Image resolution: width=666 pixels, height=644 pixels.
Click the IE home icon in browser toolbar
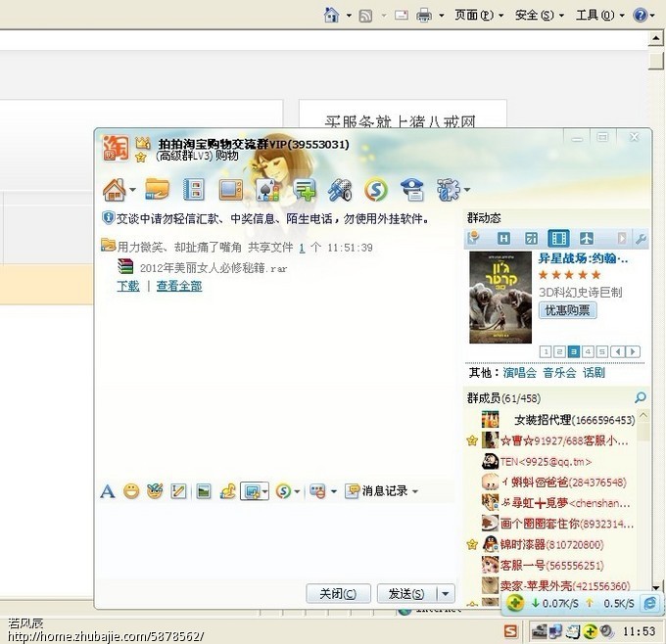[x=331, y=15]
